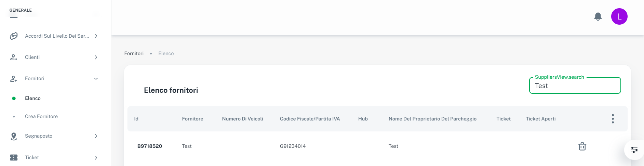Expand the Segnaposto submenu chevron
This screenshot has height=166, width=644.
tap(96, 136)
